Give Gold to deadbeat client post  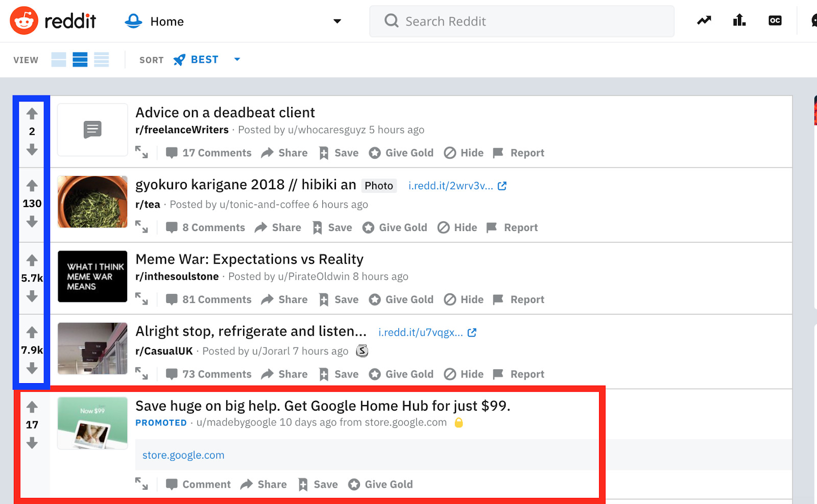pyautogui.click(x=401, y=153)
